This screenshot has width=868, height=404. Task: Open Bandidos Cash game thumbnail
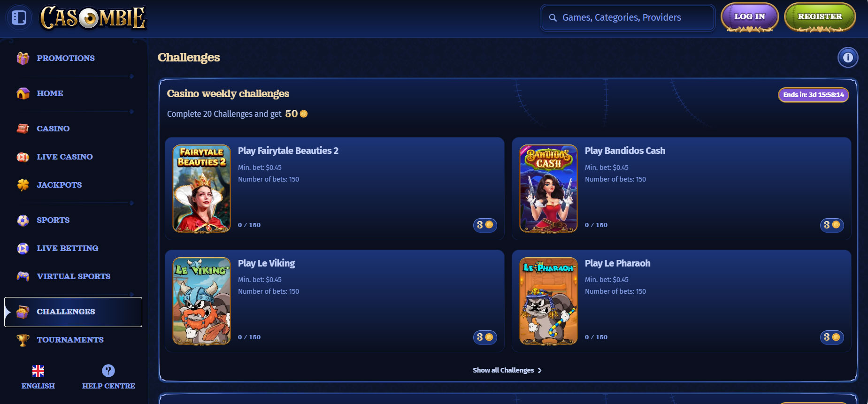[x=549, y=189]
